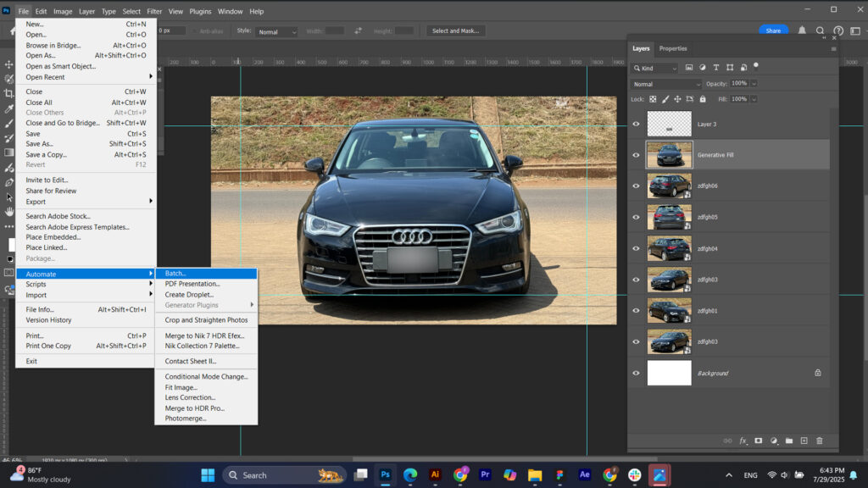Image resolution: width=868 pixels, height=488 pixels.
Task: Open the Normal blend mode dropdown
Action: point(666,84)
